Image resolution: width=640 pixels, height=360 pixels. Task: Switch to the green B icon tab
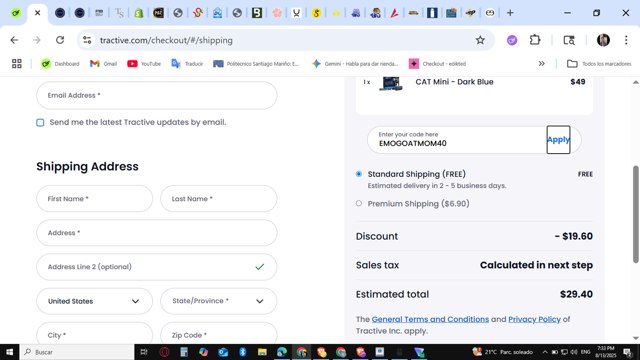pos(257,13)
